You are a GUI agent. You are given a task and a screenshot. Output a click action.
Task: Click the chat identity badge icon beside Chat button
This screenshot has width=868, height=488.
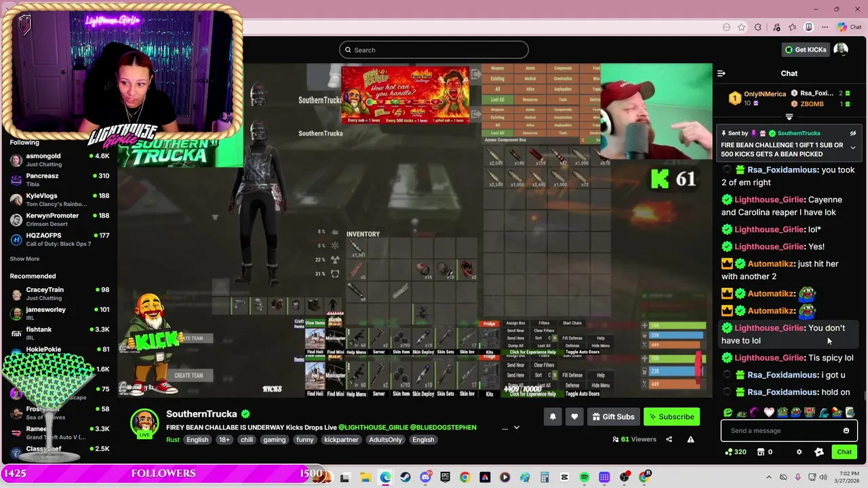tap(819, 452)
